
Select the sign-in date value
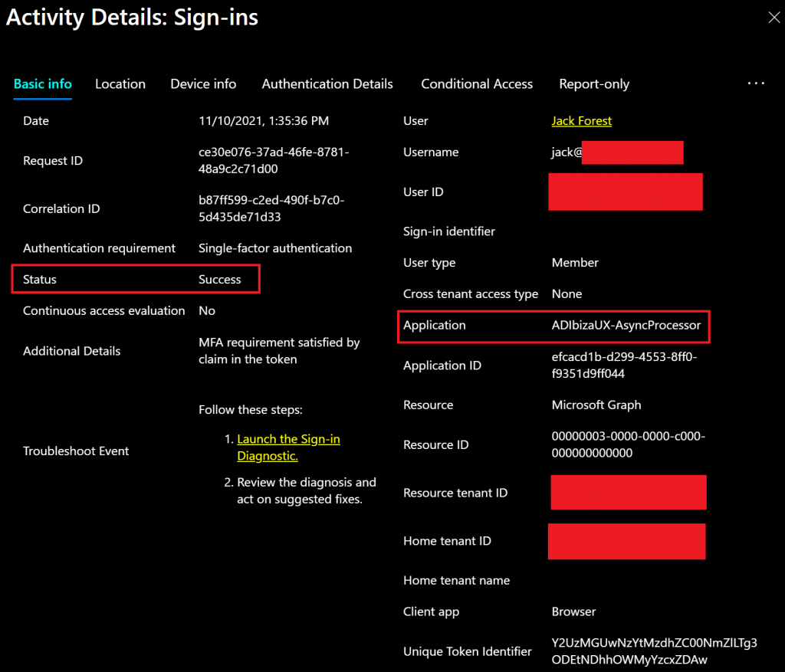tap(264, 121)
